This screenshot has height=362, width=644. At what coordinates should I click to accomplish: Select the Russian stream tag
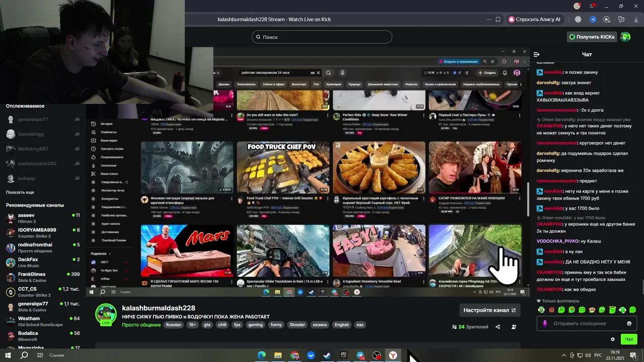174,325
